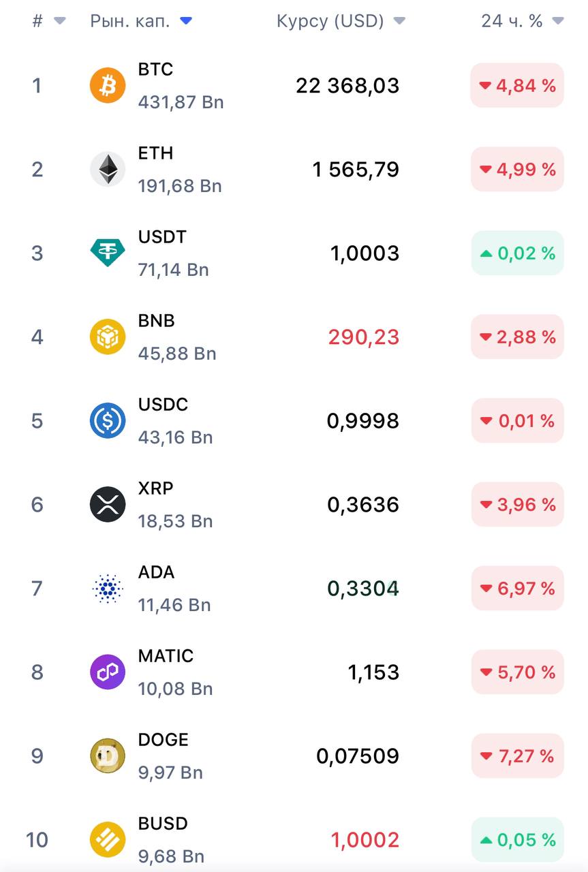The width and height of the screenshot is (588, 872).
Task: Click the Cardano ADA icon
Action: [x=108, y=589]
